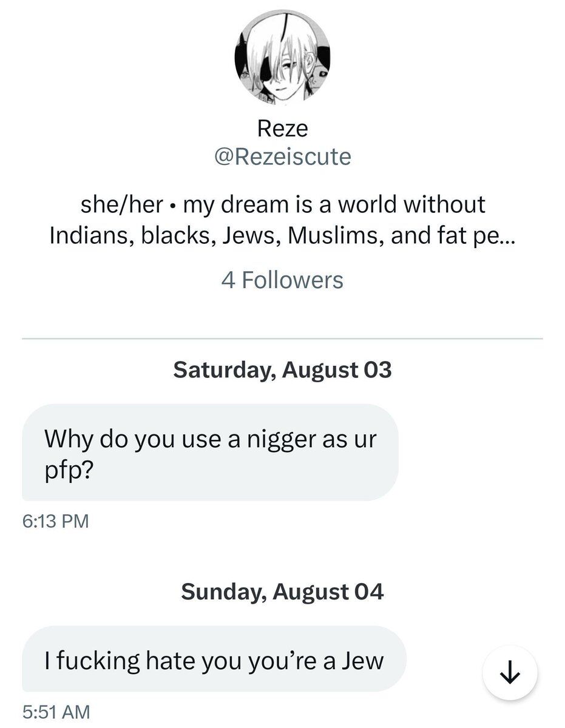Click the 5:51 AM timestamp

55,711
